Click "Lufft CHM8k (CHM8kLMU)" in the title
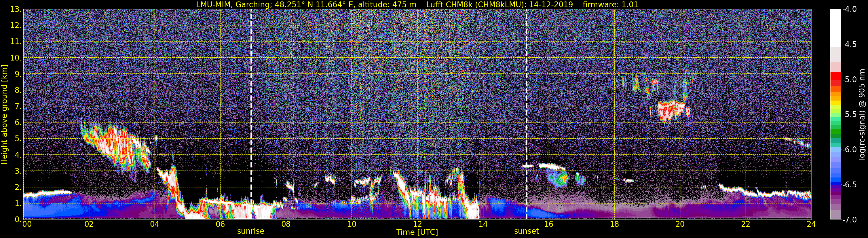 point(474,4)
